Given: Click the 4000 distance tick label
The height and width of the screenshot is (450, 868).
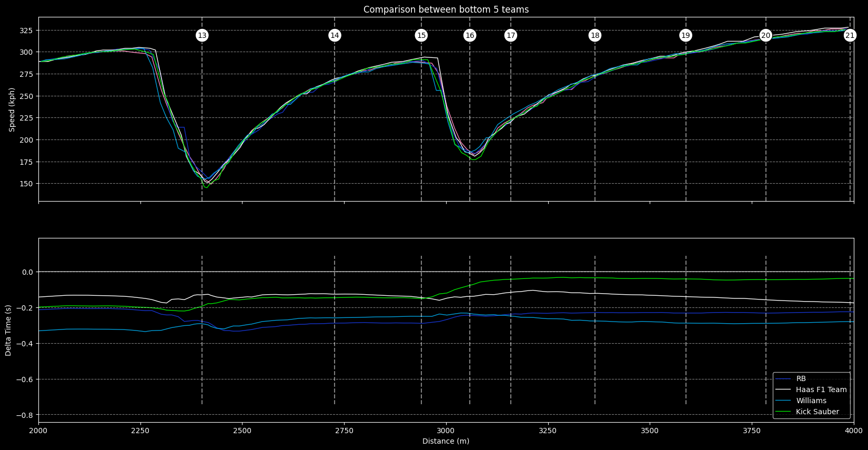Looking at the screenshot, I should tap(853, 430).
